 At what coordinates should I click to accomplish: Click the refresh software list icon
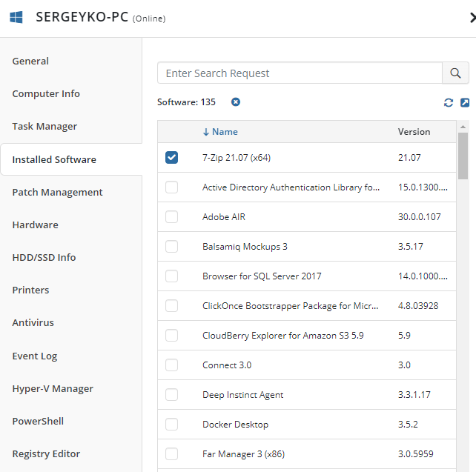pos(449,103)
